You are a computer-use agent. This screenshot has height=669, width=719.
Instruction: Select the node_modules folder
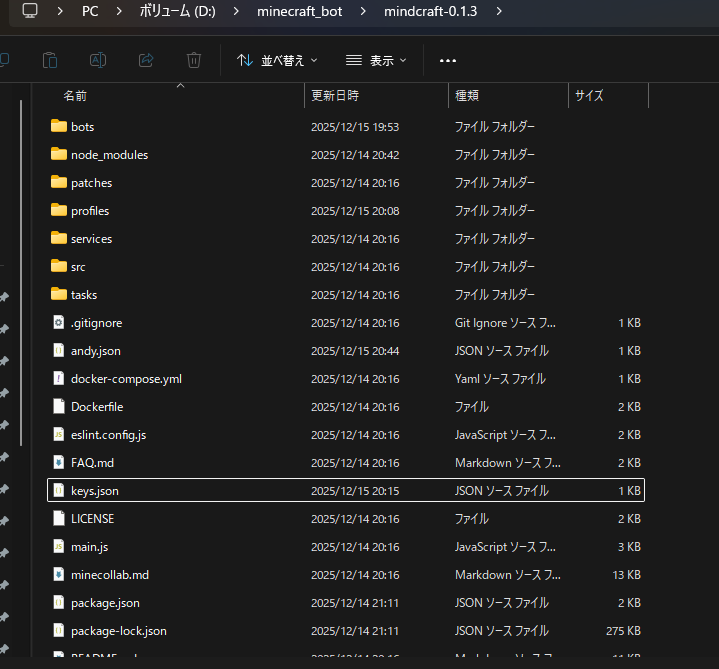pyautogui.click(x=109, y=155)
